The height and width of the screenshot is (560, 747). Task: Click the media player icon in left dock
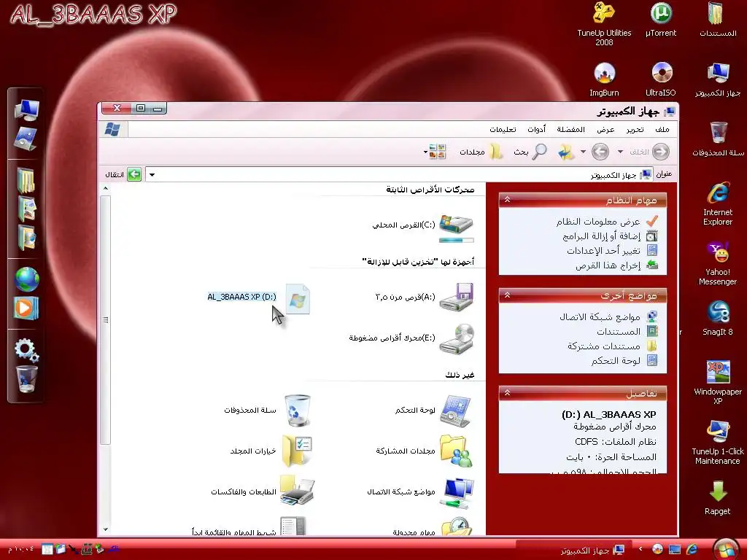(x=26, y=308)
